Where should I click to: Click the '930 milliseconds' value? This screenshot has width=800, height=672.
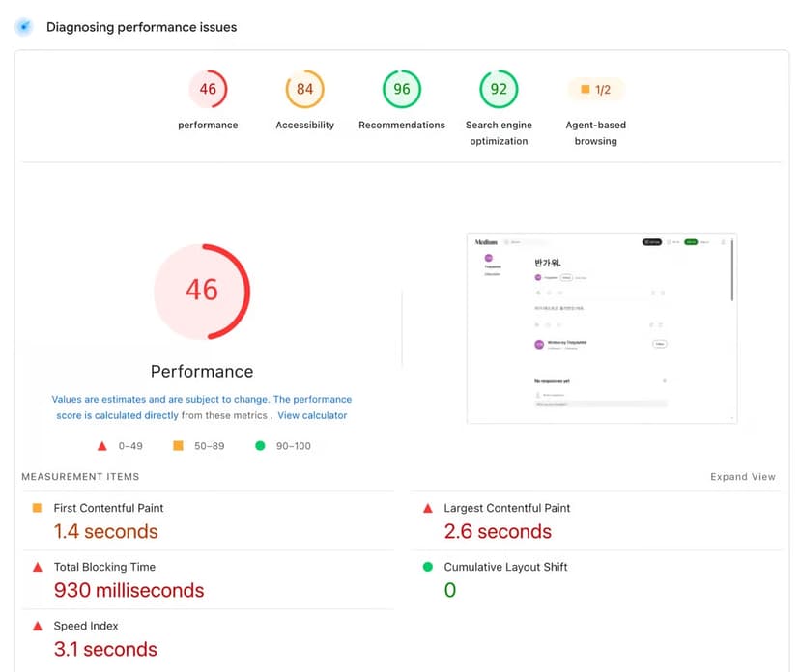click(x=129, y=590)
